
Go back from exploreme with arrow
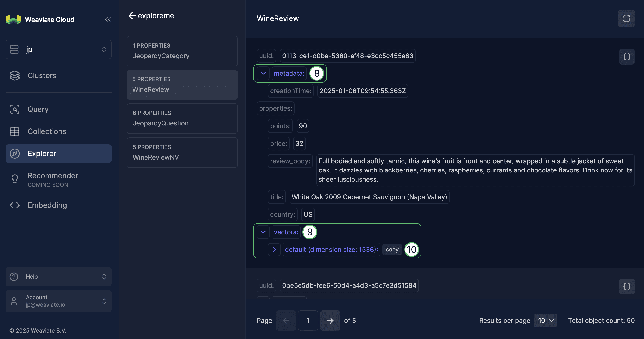pos(132,15)
